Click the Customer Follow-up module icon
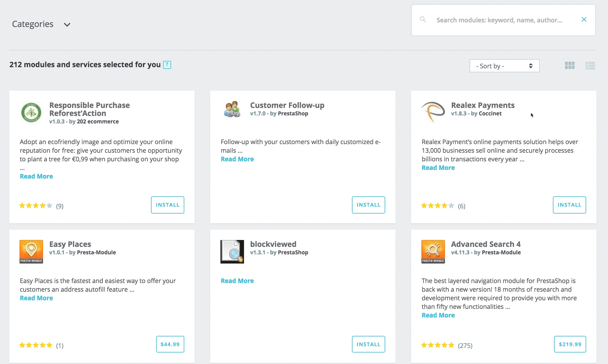 point(232,109)
